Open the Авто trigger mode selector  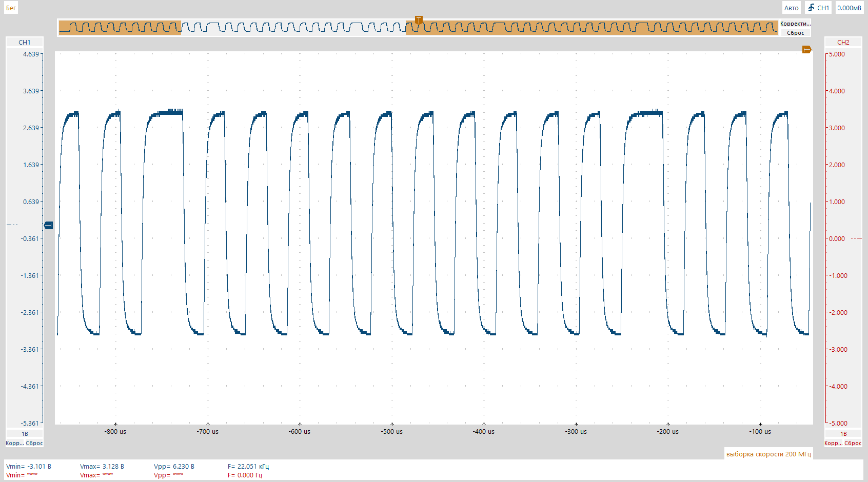(791, 8)
